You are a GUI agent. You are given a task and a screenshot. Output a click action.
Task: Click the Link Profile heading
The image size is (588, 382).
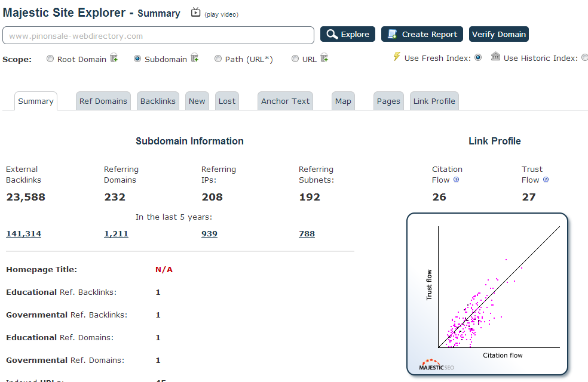point(495,141)
